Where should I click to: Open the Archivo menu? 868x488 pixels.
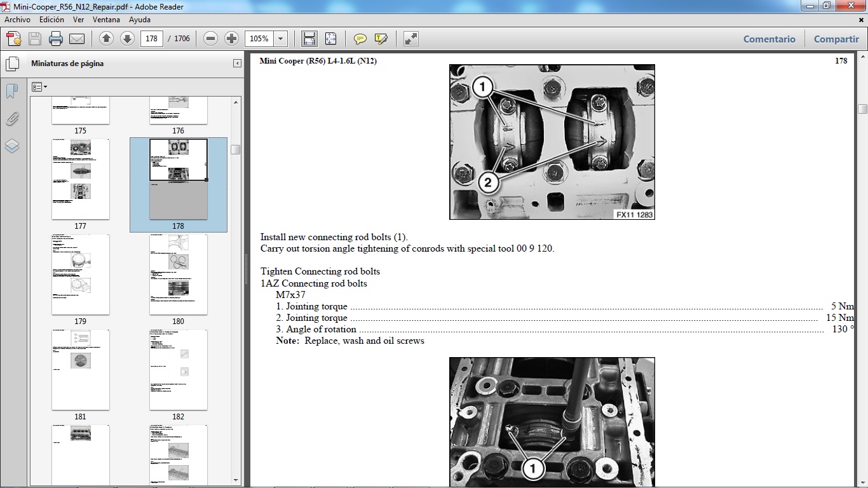[x=17, y=20]
